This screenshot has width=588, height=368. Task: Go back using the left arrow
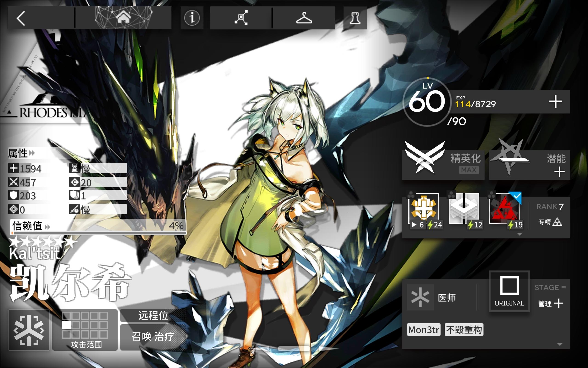(x=21, y=18)
